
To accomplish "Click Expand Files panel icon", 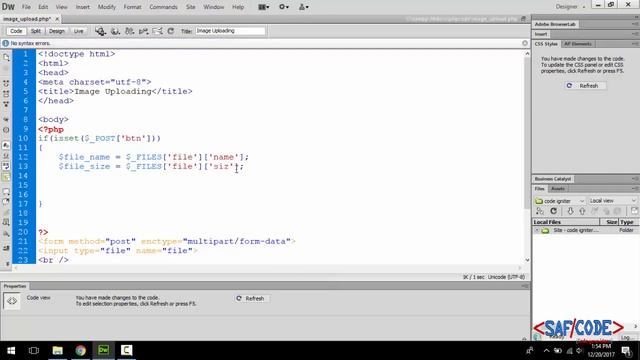I will click(x=634, y=211).
